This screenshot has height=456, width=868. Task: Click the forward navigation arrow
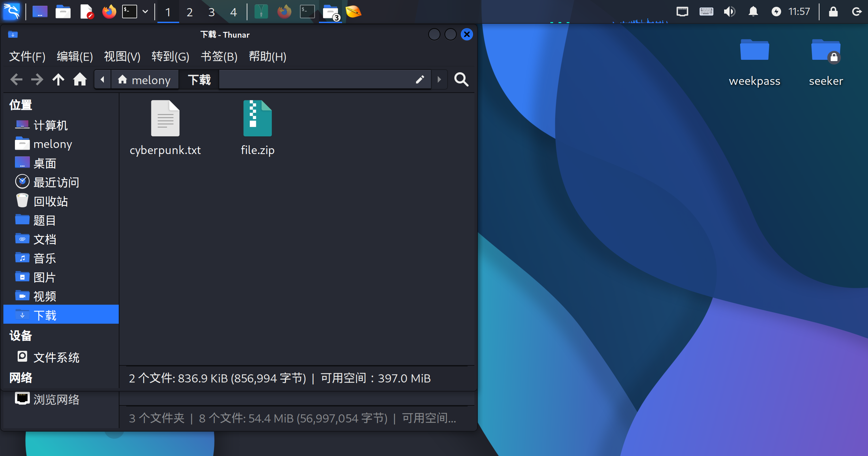click(x=37, y=80)
